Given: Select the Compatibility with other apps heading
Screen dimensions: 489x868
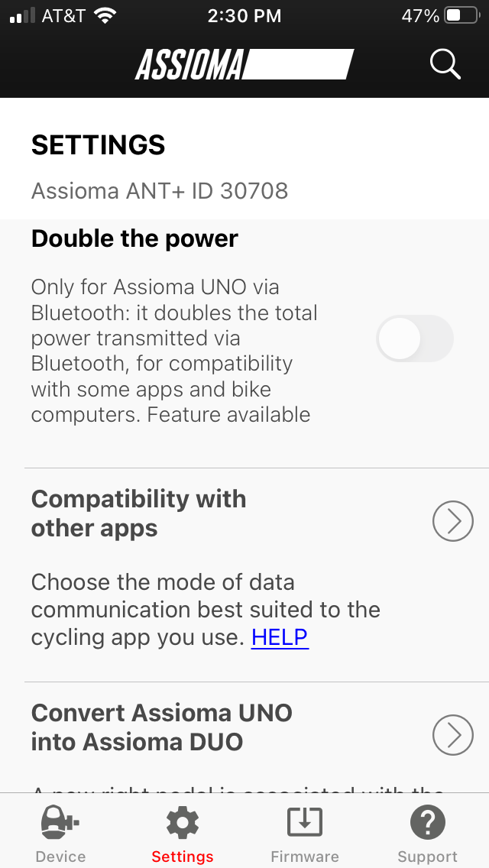Looking at the screenshot, I should [138, 513].
